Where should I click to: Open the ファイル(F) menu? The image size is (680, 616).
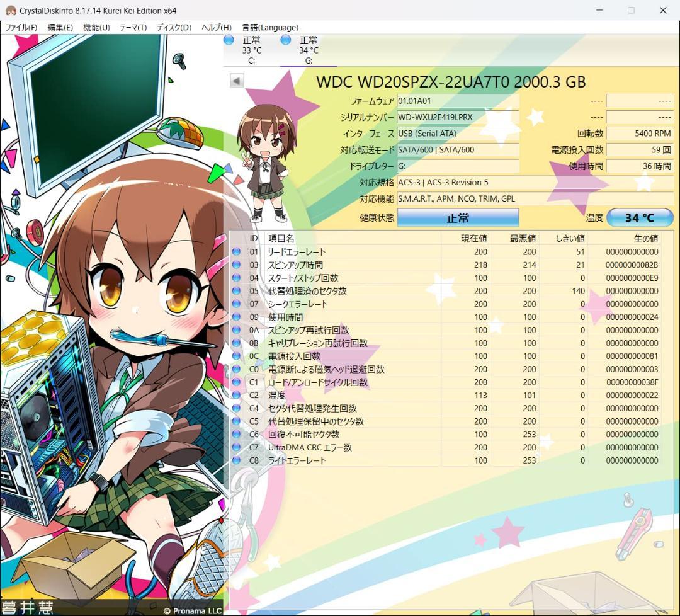[x=21, y=28]
